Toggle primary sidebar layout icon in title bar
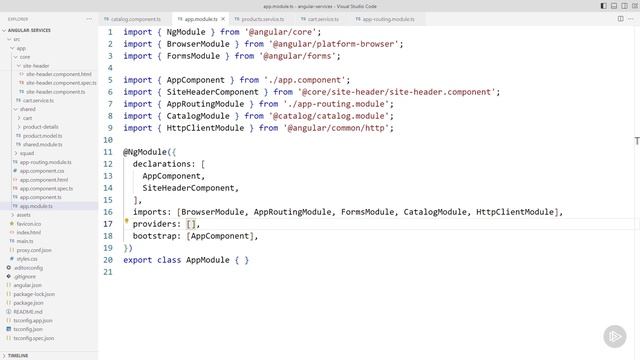The image size is (640, 360). 603,6
